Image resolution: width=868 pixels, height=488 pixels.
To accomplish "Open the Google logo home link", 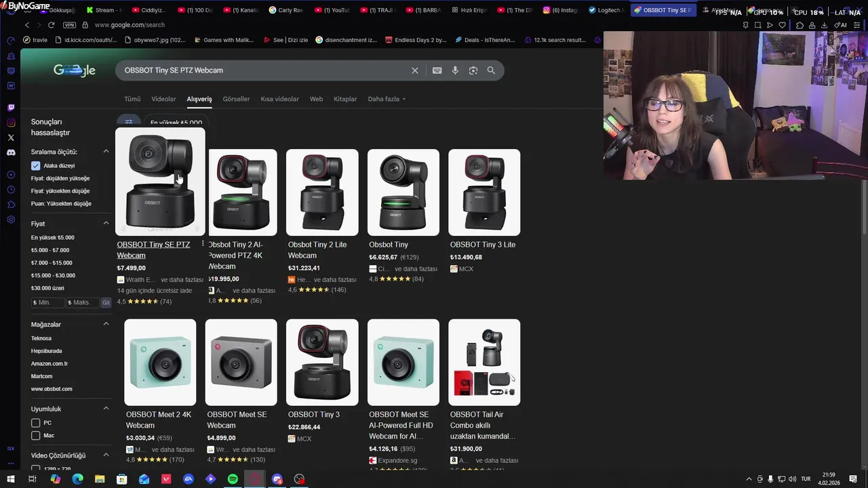I will pyautogui.click(x=74, y=70).
